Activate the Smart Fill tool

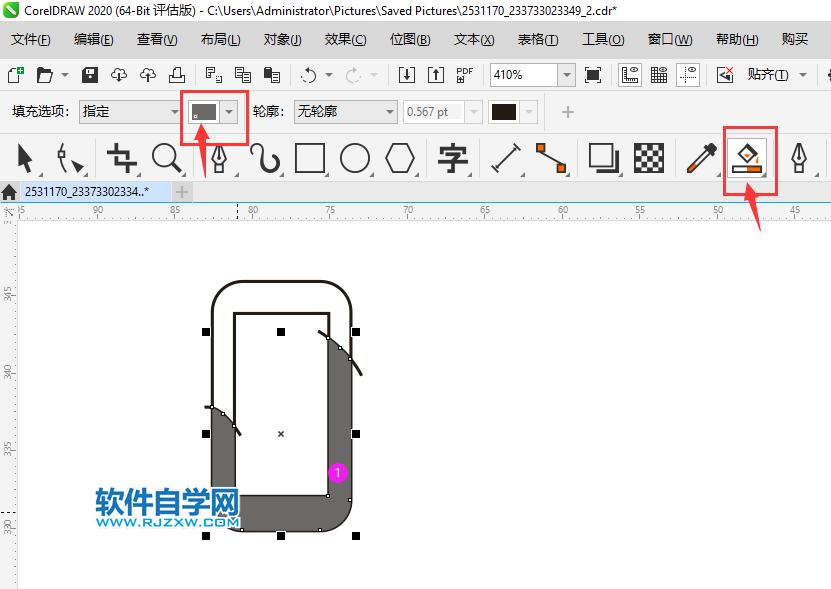[747, 160]
